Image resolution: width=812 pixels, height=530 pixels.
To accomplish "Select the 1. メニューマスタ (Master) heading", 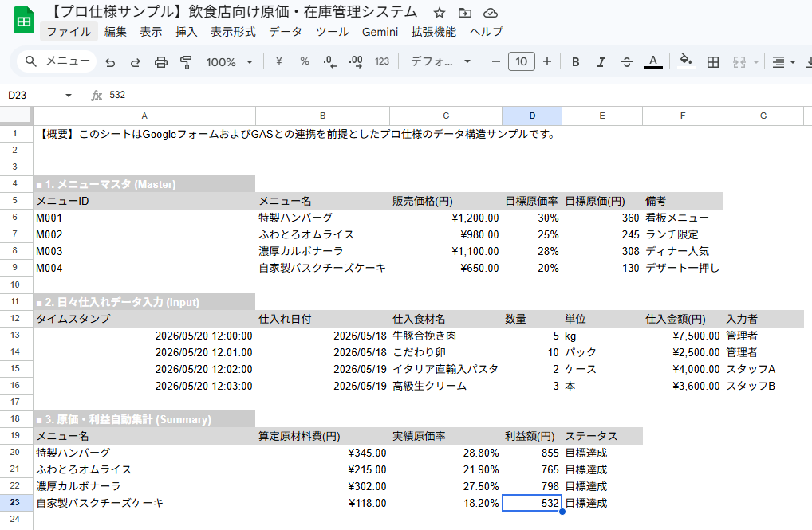I will click(x=144, y=184).
